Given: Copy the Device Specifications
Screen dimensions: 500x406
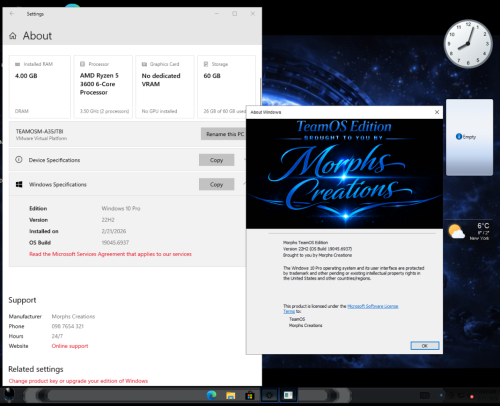Looking at the screenshot, I should (x=216, y=160).
